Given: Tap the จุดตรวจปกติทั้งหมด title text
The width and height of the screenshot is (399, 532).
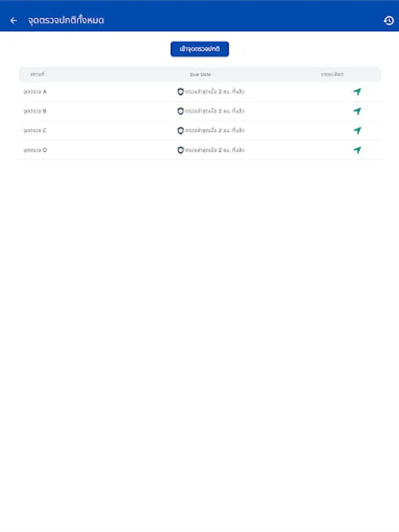Looking at the screenshot, I should point(65,20).
